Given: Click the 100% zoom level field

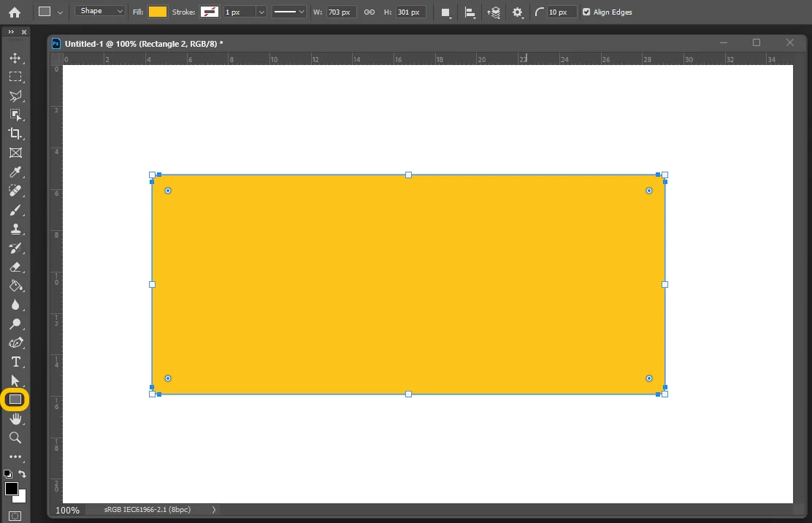Looking at the screenshot, I should 67,510.
